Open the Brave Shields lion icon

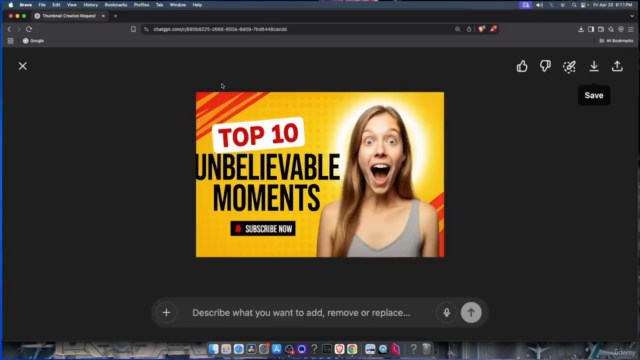click(x=482, y=29)
